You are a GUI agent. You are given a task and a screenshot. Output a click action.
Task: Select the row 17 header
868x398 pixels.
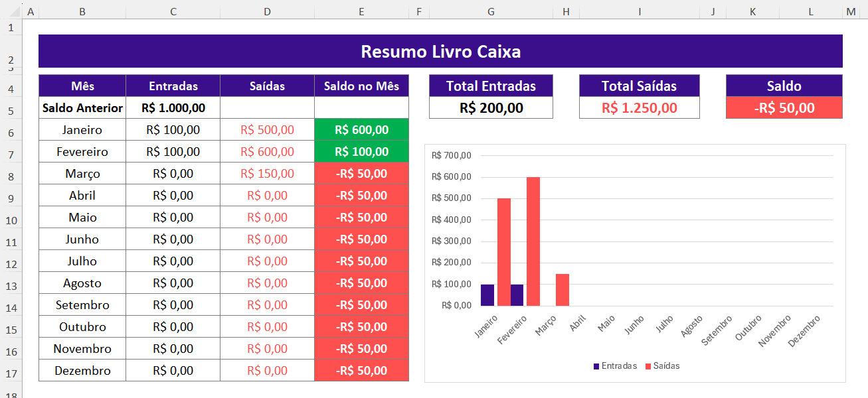click(x=11, y=373)
